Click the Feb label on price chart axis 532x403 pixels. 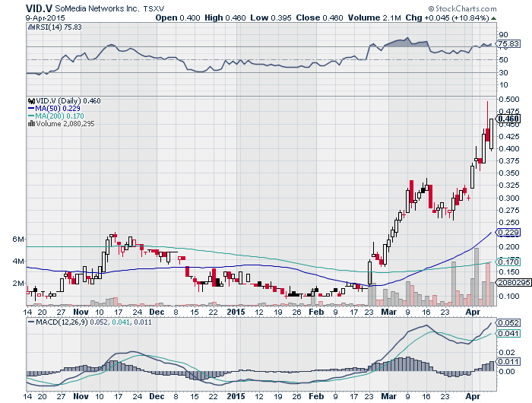tap(316, 312)
